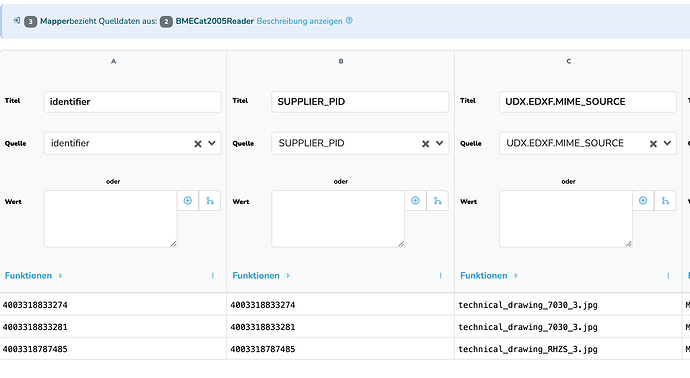
Task: Click branch icon beside column A Wert field
Action: pos(210,201)
